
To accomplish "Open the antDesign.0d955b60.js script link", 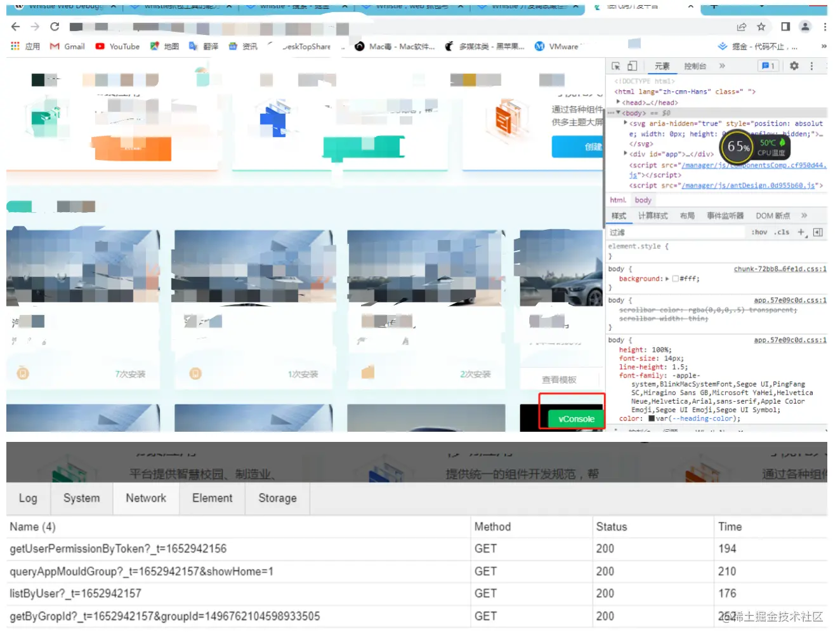I will pyautogui.click(x=748, y=185).
